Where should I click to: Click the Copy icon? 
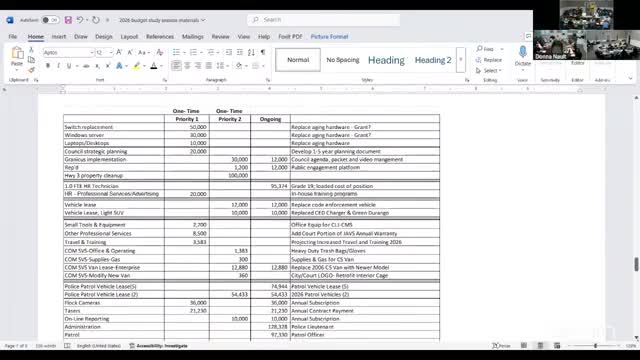31,60
